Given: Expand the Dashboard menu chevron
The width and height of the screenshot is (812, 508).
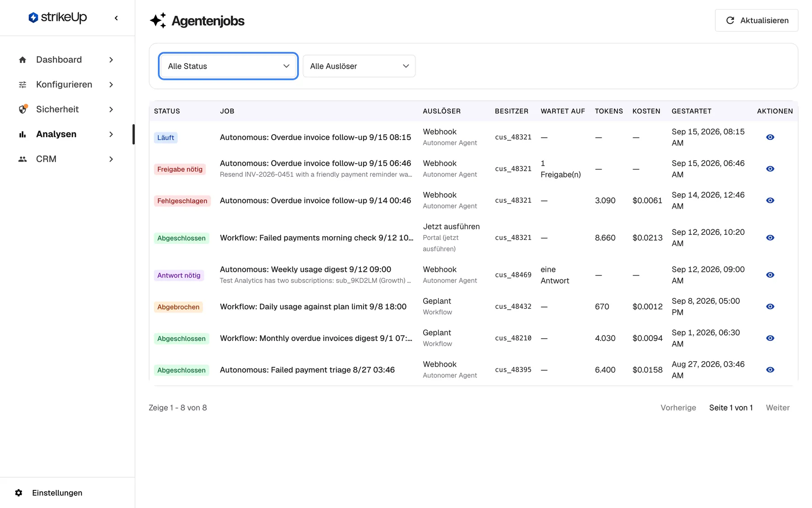Looking at the screenshot, I should 111,60.
